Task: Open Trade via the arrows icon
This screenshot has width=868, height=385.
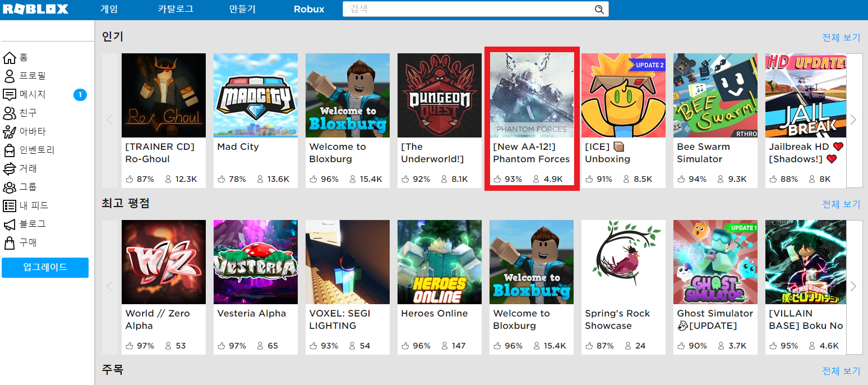Action: click(x=9, y=168)
